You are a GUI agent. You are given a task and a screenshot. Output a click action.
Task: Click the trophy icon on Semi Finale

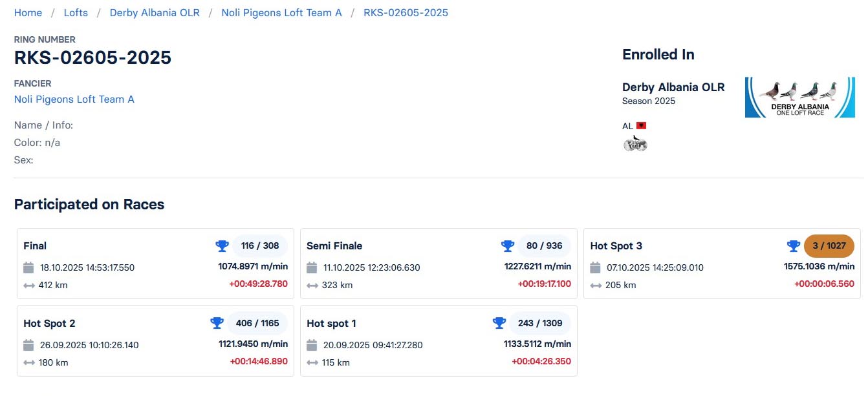[507, 245]
